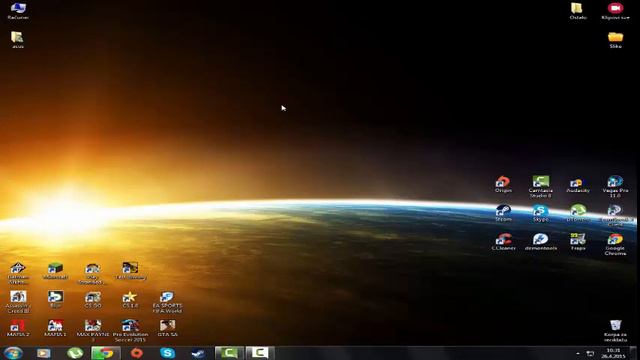Show hidden system tray icons
This screenshot has width=640, height=360.
578,353
